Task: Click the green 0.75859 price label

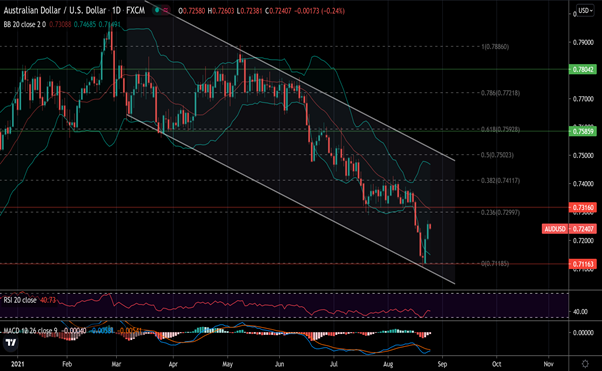Action: tap(583, 131)
